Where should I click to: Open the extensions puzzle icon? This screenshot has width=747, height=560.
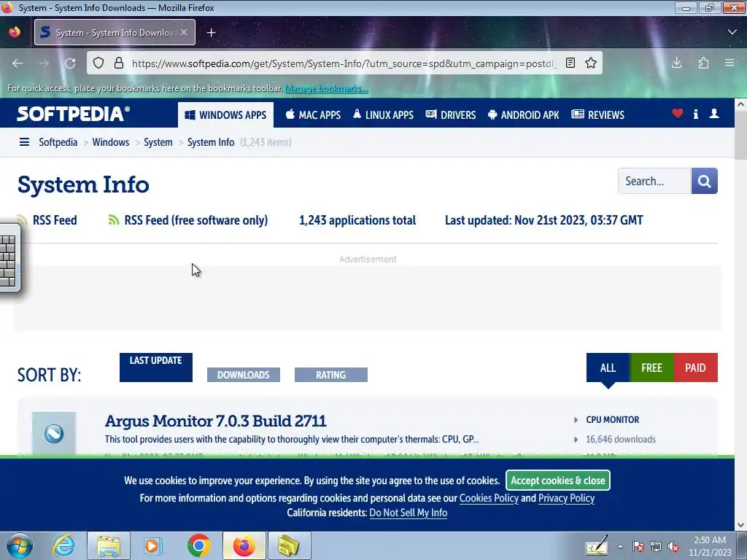(x=703, y=63)
